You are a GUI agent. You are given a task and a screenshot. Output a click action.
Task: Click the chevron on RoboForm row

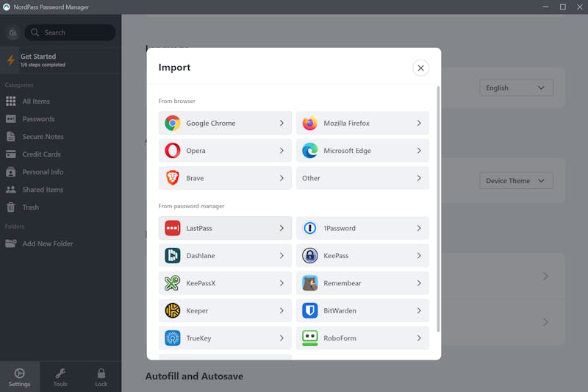pos(419,338)
